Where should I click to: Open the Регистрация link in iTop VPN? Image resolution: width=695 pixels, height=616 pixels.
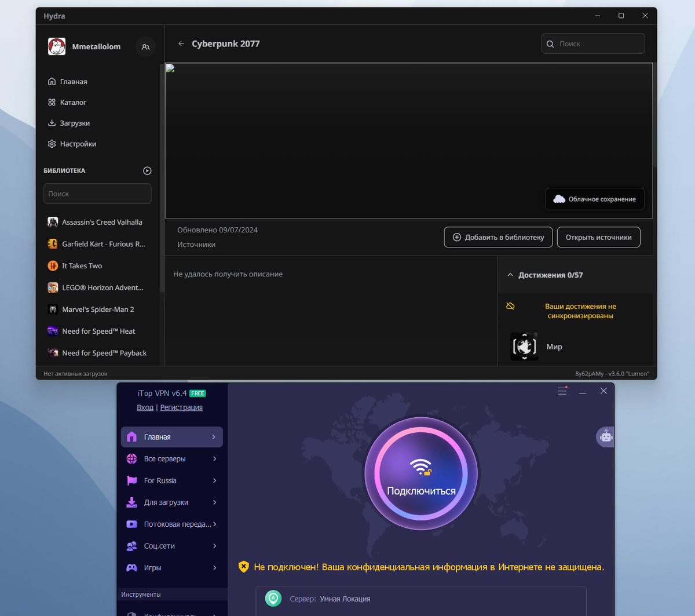coord(181,407)
